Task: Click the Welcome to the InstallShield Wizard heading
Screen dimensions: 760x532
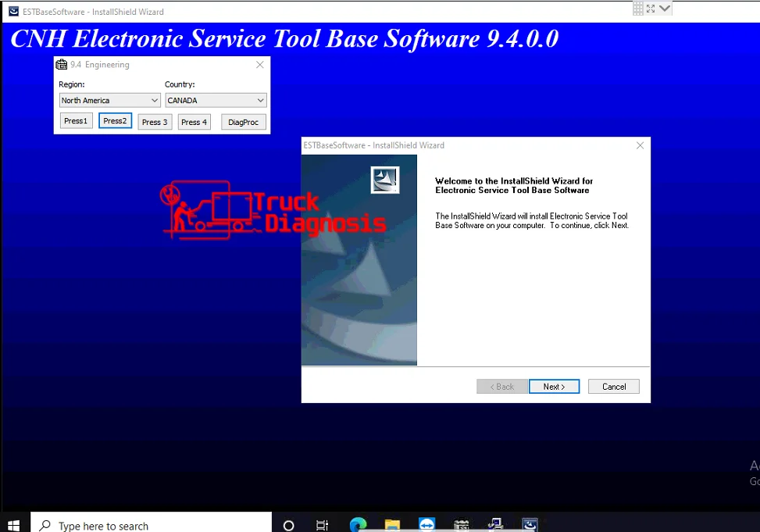Action: [x=514, y=185]
